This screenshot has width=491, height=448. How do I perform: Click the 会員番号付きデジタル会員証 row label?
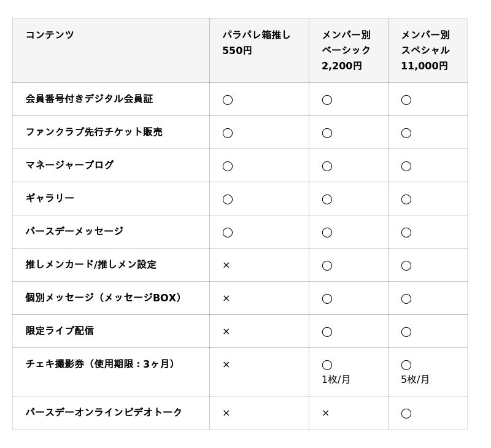pos(89,99)
